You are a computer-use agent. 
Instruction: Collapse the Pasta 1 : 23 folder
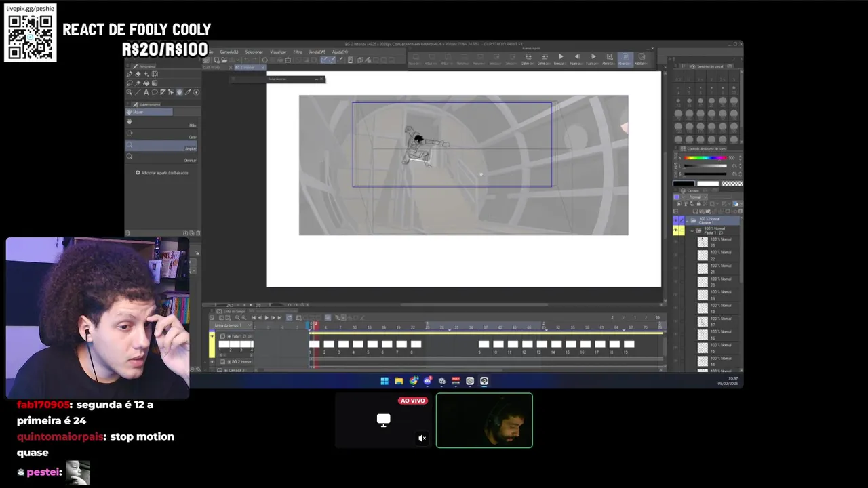692,231
